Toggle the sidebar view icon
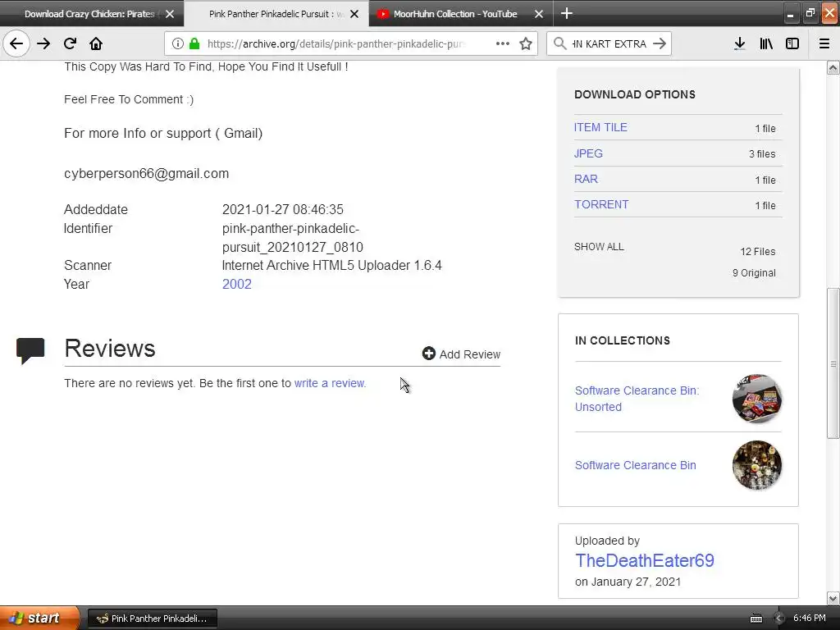Viewport: 840px width, 630px height. click(792, 43)
